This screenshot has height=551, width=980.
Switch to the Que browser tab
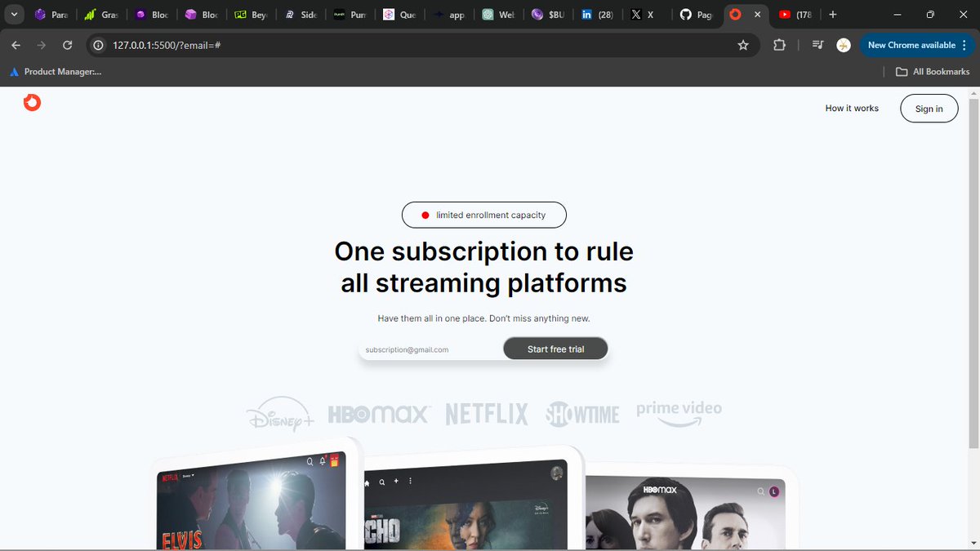[x=400, y=15]
